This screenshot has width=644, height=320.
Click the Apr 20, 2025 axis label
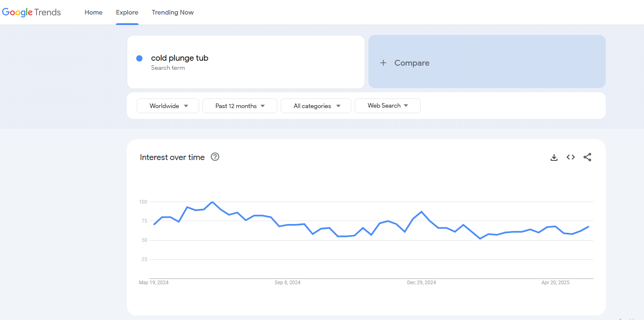(555, 283)
